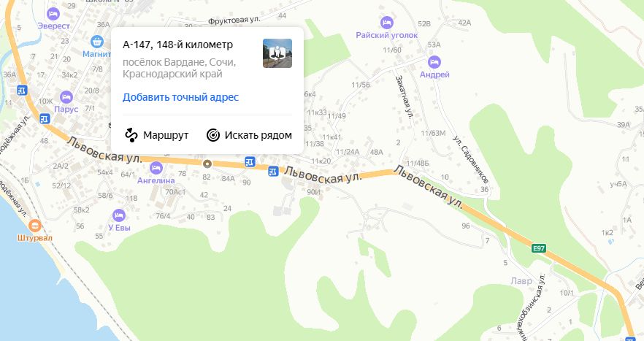Click the А-147, 148-й километр title
Image resolution: width=644 pixels, height=341 pixels.
point(178,45)
